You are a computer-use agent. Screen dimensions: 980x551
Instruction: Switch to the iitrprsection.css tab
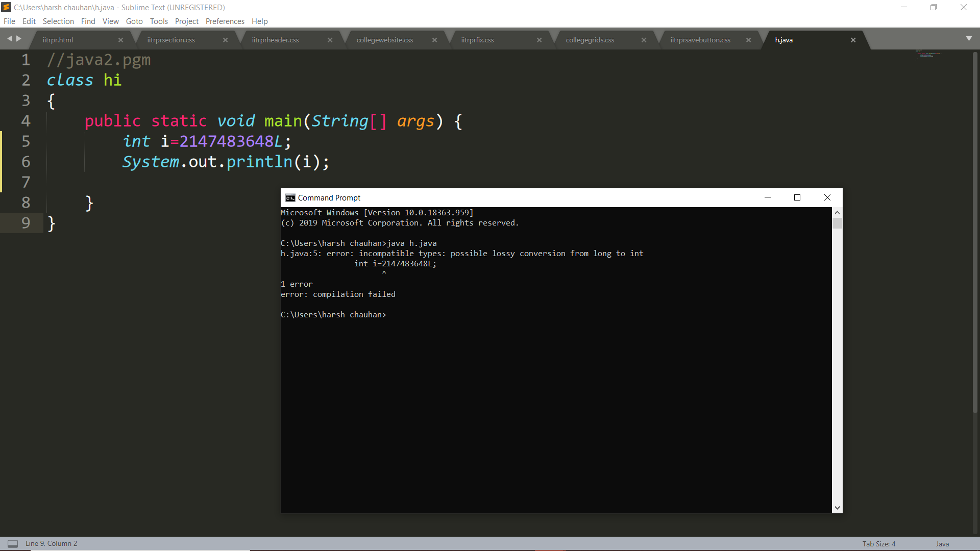(171, 40)
